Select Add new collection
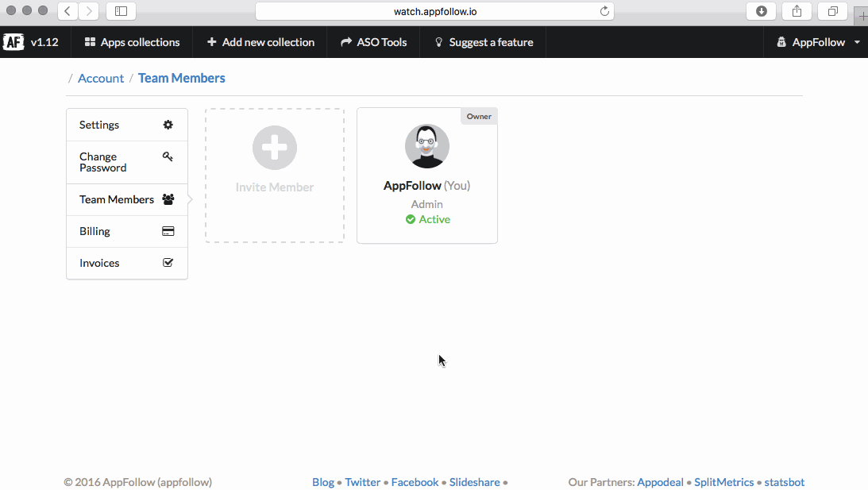 pos(260,42)
